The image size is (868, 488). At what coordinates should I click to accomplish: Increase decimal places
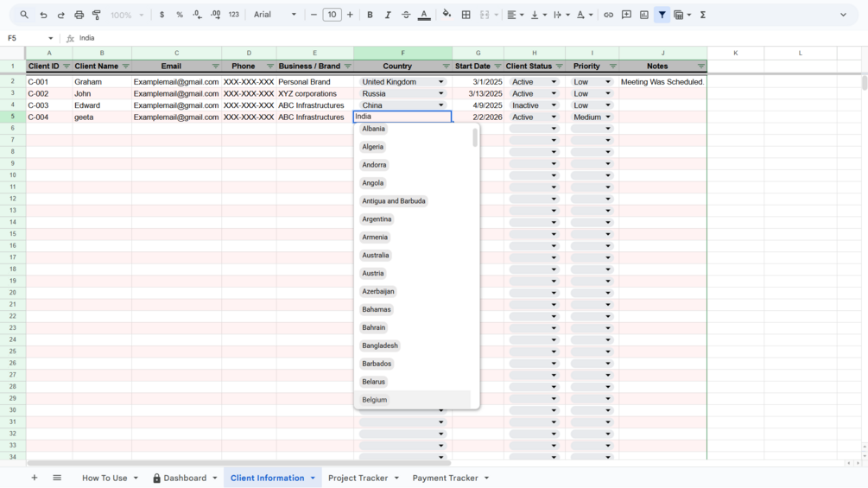tap(215, 15)
